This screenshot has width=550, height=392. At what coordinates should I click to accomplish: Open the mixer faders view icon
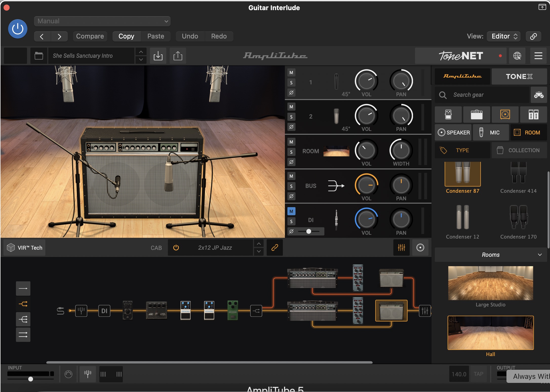pos(401,248)
